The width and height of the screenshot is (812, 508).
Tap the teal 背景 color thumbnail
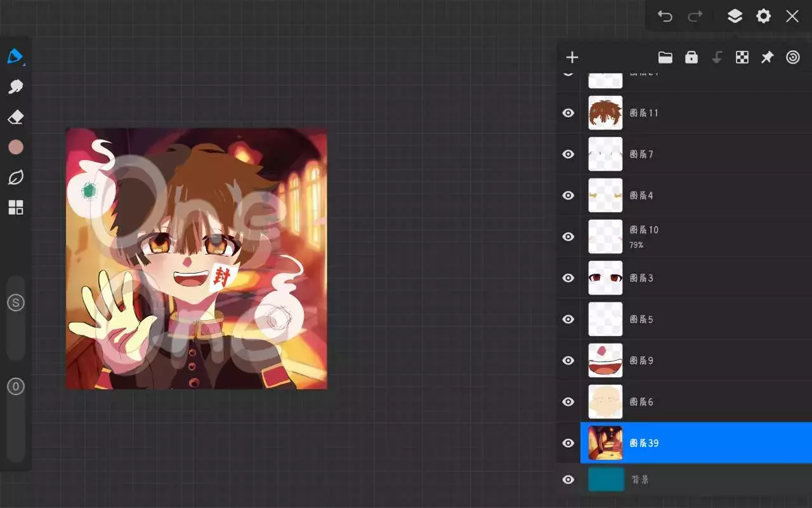pyautogui.click(x=606, y=479)
